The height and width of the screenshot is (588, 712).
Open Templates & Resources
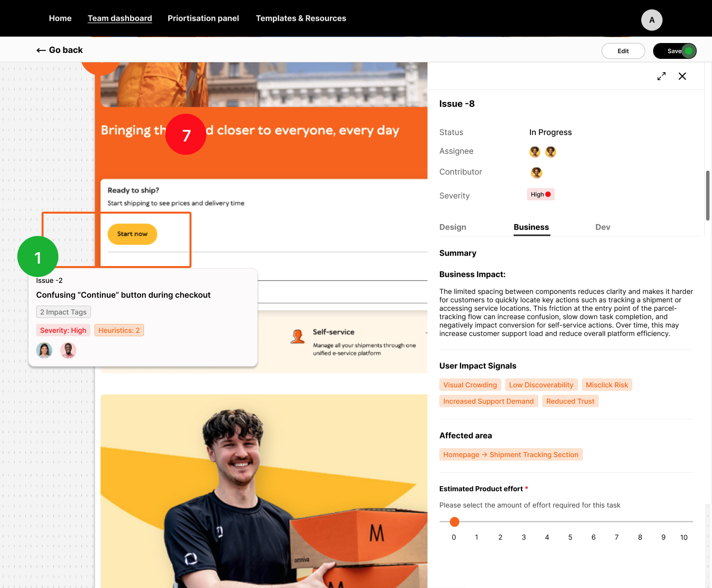[x=301, y=18]
